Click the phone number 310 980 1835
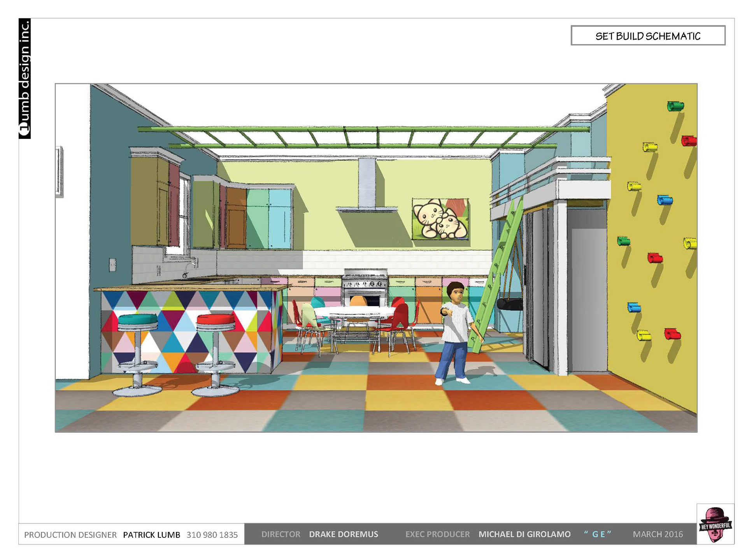Image resolution: width=747 pixels, height=560 pixels. click(212, 535)
